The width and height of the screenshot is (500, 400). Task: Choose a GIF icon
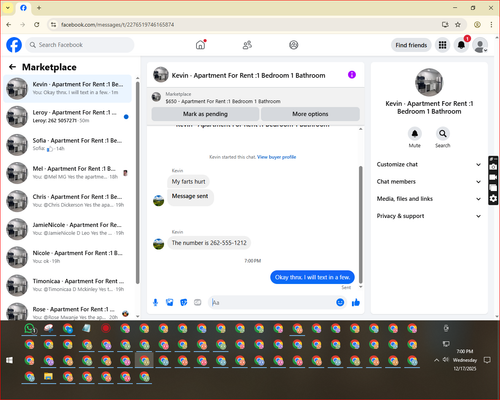(x=198, y=302)
